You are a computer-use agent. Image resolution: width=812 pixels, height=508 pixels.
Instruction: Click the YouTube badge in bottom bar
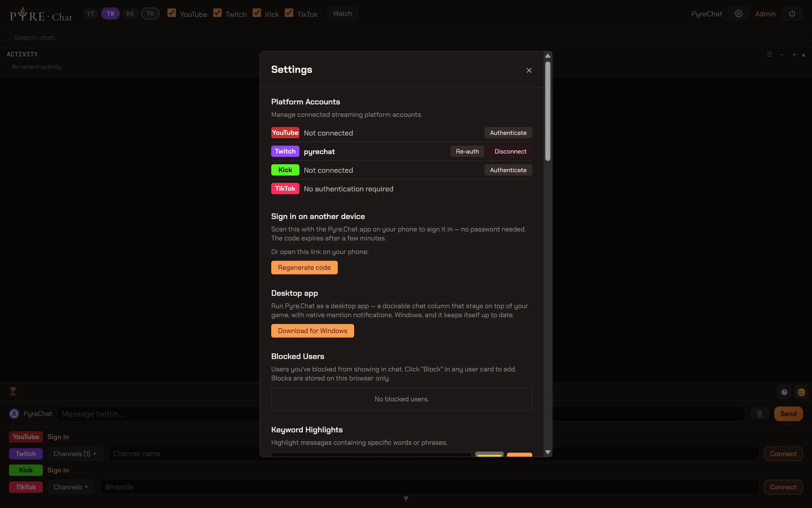pos(26,437)
